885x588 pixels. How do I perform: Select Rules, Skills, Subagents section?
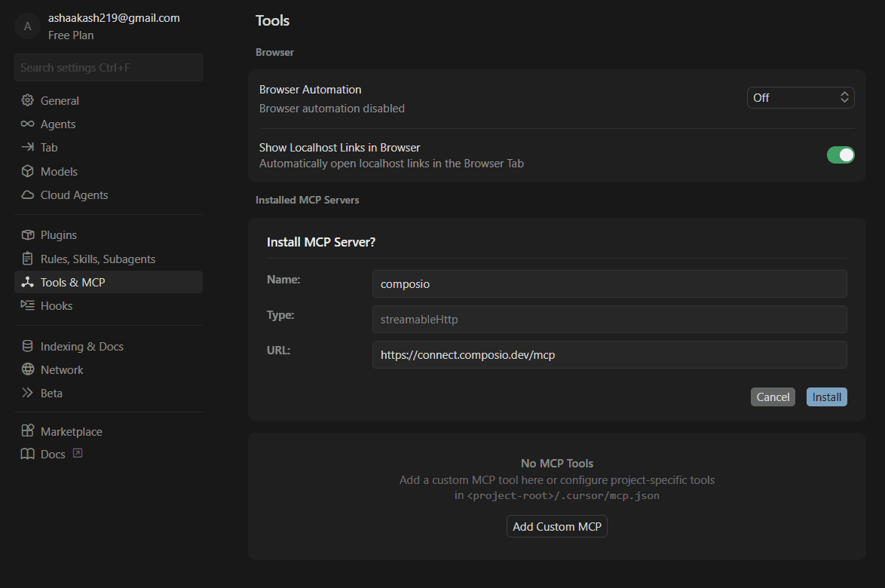pyautogui.click(x=109, y=259)
